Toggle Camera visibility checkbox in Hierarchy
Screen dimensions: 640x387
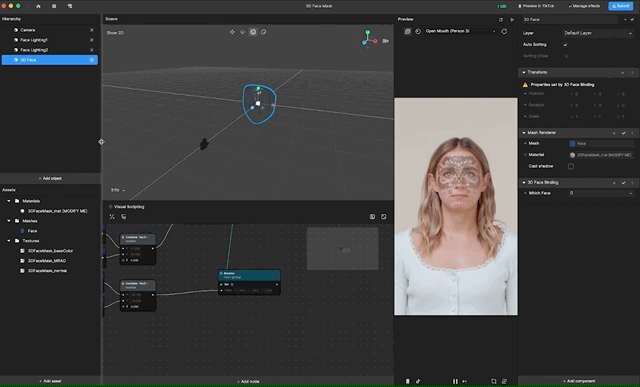[x=91, y=30]
